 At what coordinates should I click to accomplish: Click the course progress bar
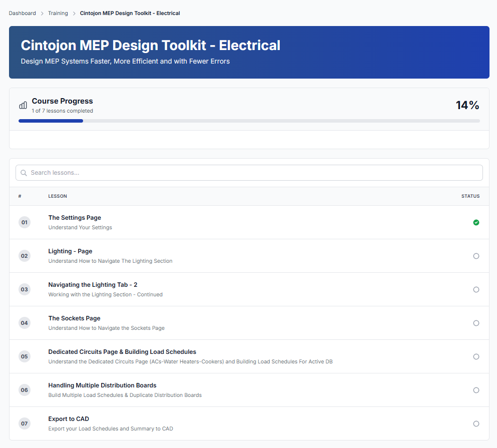pos(249,121)
